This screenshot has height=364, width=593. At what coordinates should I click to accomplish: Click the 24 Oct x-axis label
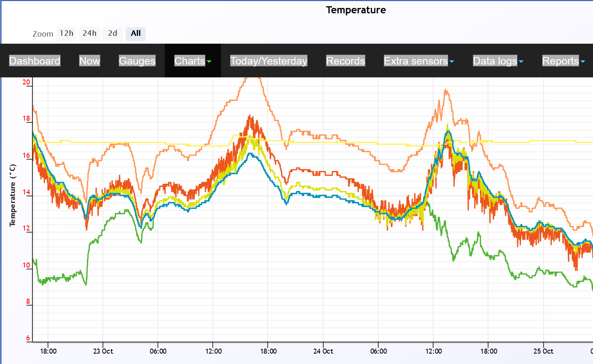323,351
